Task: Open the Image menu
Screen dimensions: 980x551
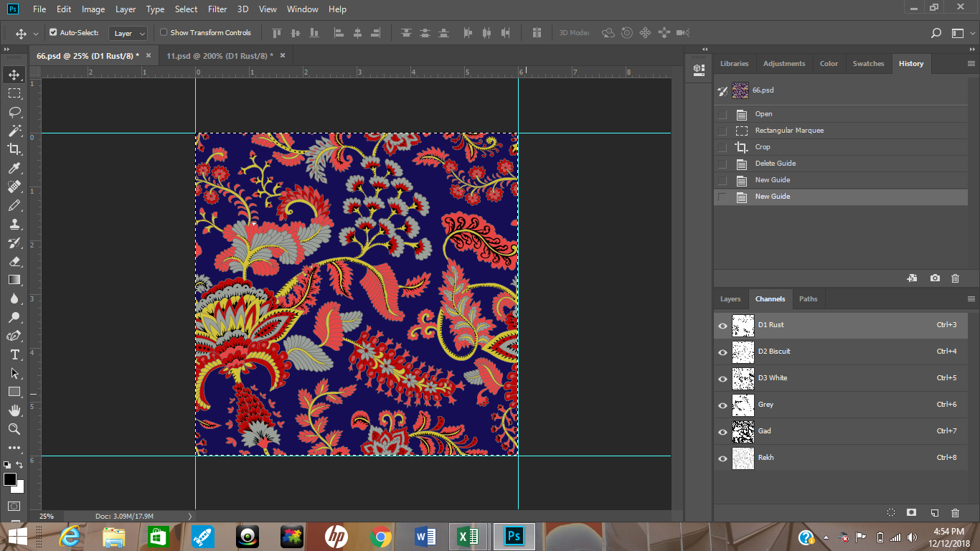Action: (x=93, y=9)
